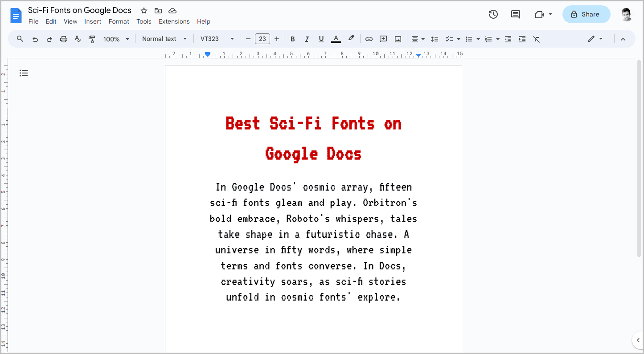
Task: Toggle underline formatting
Action: tap(321, 39)
